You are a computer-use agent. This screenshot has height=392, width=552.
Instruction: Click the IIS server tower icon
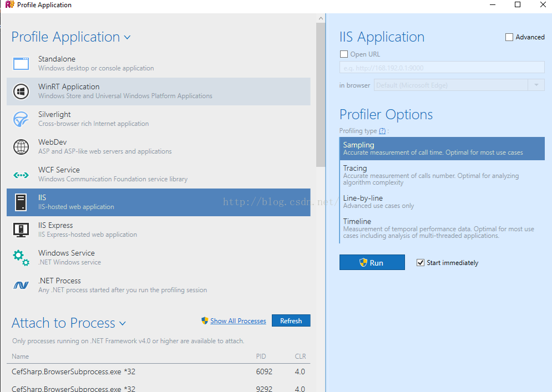21,202
